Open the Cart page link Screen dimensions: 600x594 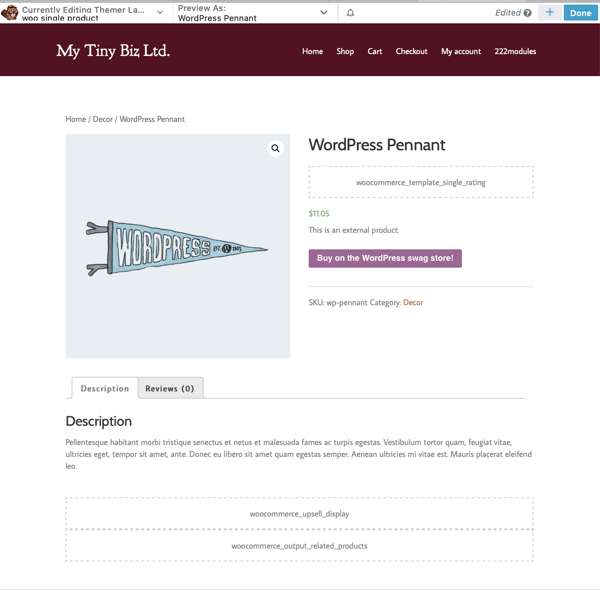374,52
